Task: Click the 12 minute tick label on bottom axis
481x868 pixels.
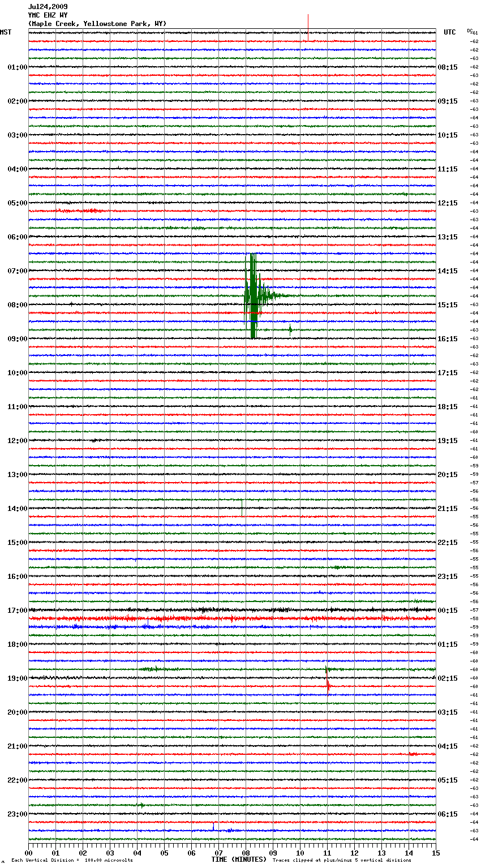Action: click(354, 853)
